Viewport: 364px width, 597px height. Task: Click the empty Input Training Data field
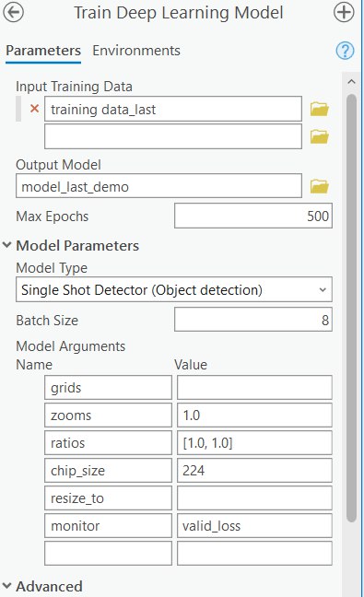(x=173, y=136)
